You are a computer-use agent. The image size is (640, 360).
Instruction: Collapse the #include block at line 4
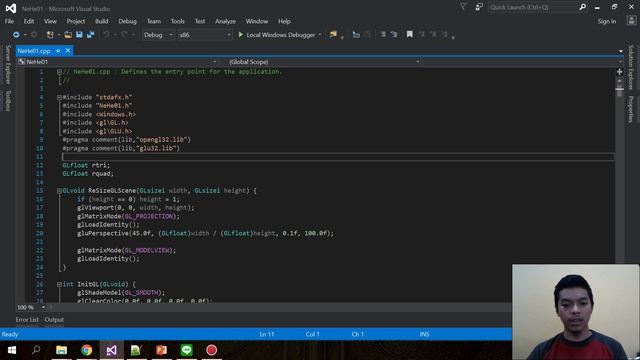point(59,97)
